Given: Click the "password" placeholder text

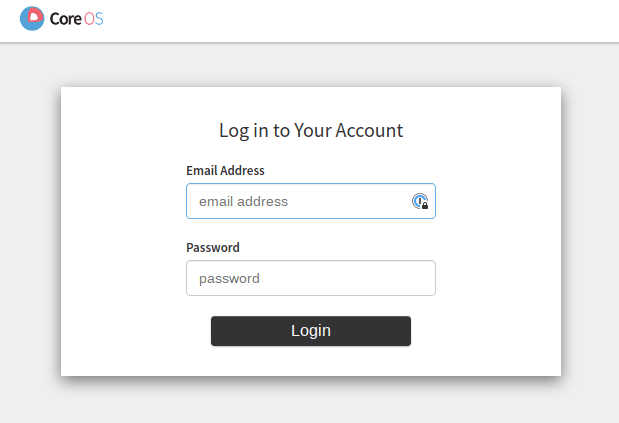Looking at the screenshot, I should point(229,279).
